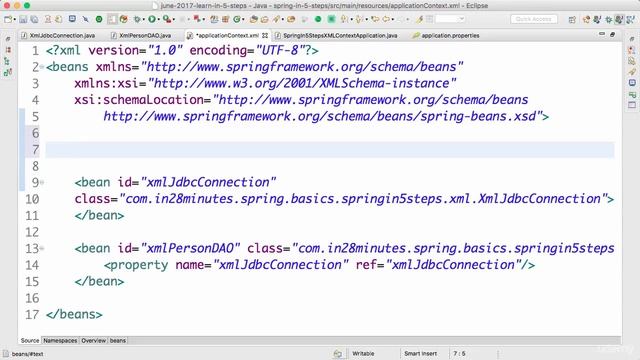Image resolution: width=640 pixels, height=360 pixels.
Task: Click the Open Perspective icon
Action: (572, 20)
